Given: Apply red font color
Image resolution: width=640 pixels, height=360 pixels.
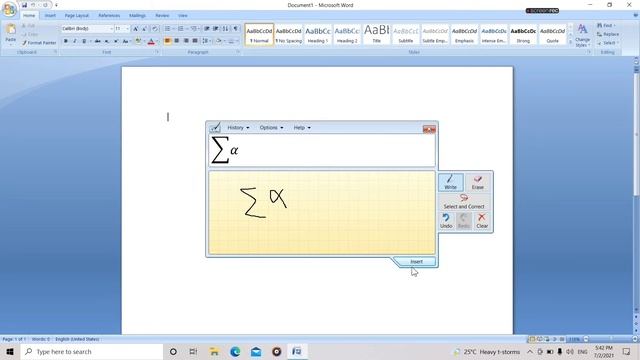Looking at the screenshot, I should 151,41.
